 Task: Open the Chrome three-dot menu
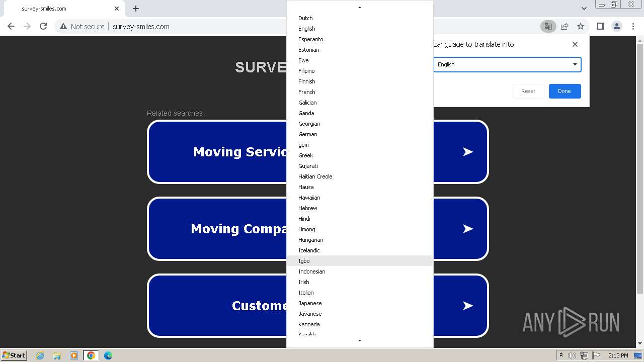(x=633, y=27)
